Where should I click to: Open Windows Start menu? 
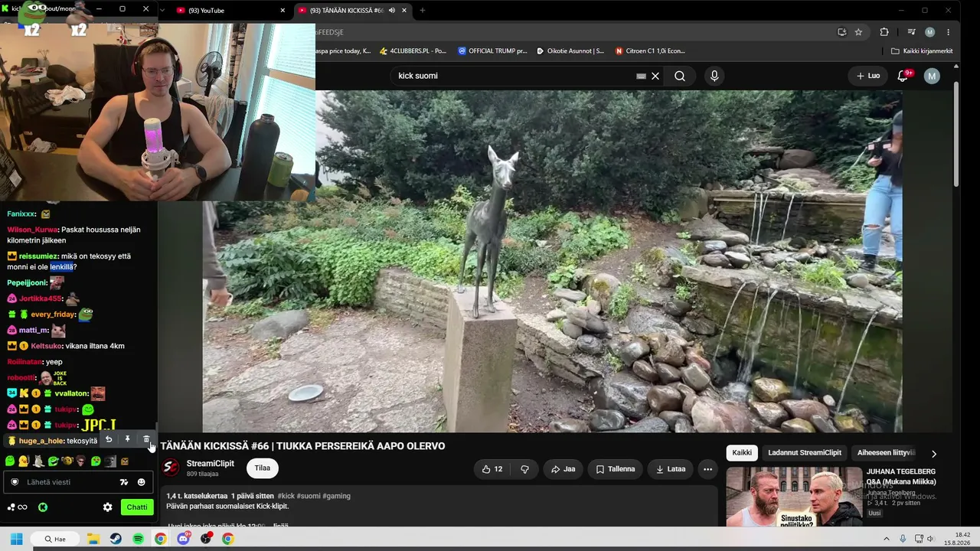(x=16, y=539)
